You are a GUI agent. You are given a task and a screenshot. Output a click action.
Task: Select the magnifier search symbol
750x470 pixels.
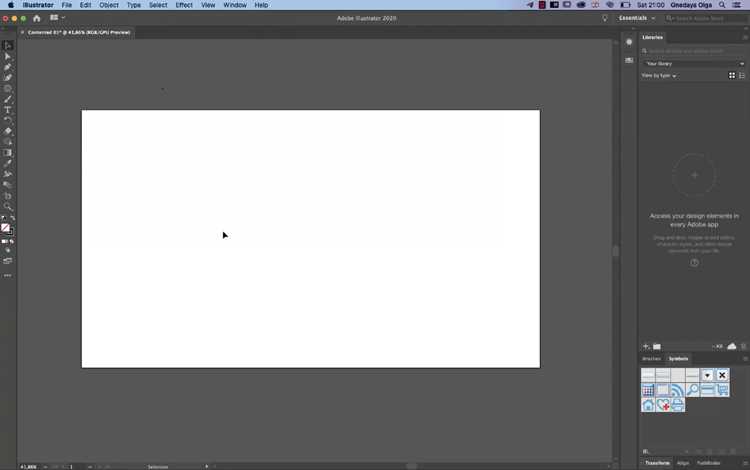coord(692,390)
